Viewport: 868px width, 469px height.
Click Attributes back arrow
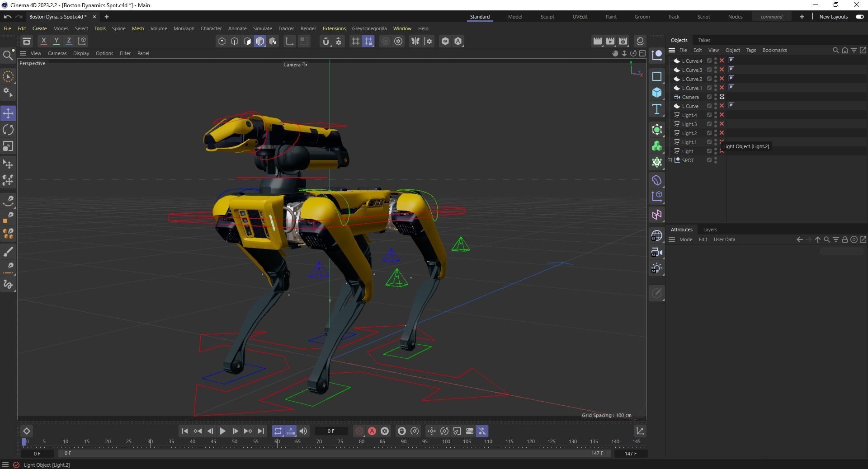pos(799,239)
